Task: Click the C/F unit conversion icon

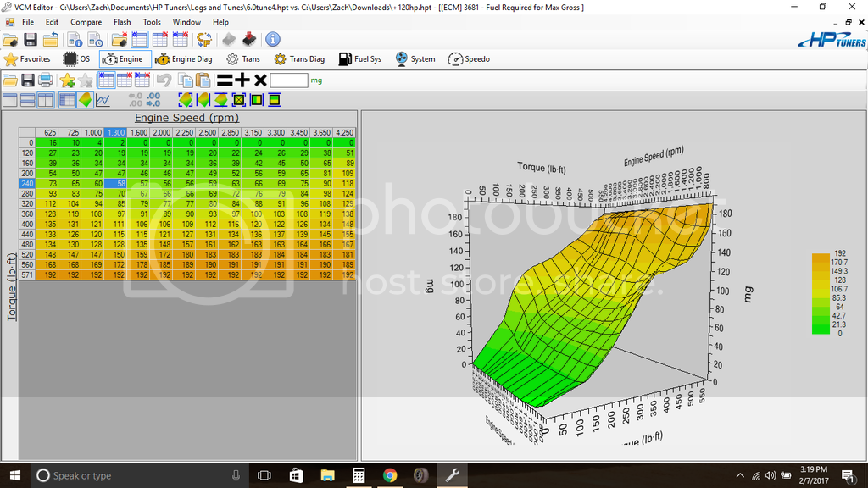Action: click(x=203, y=40)
